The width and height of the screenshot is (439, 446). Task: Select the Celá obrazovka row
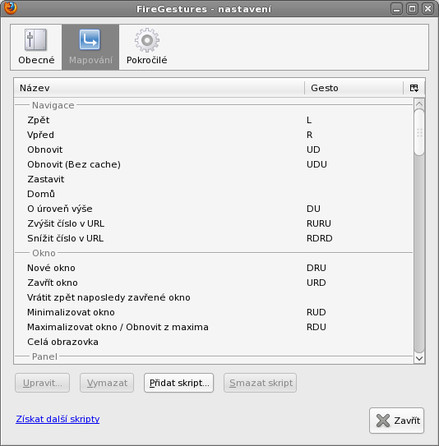click(213, 342)
